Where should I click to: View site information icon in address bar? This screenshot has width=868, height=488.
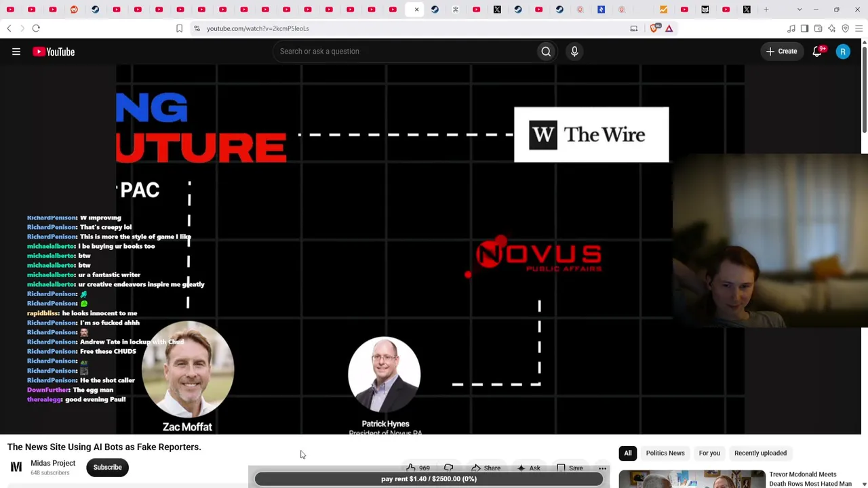[197, 28]
